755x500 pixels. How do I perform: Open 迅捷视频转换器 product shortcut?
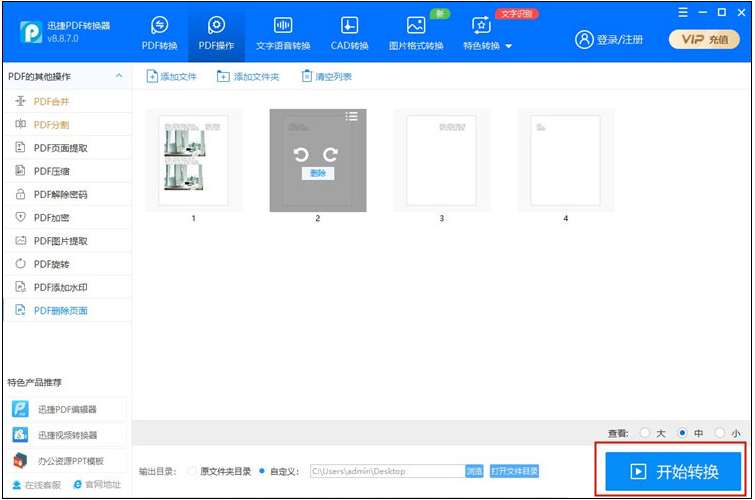point(21,435)
